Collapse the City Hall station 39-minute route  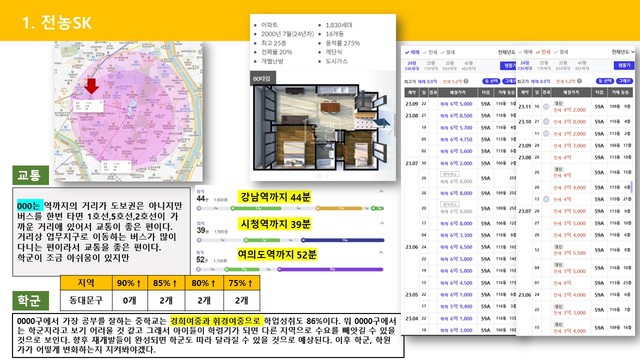(x=381, y=223)
